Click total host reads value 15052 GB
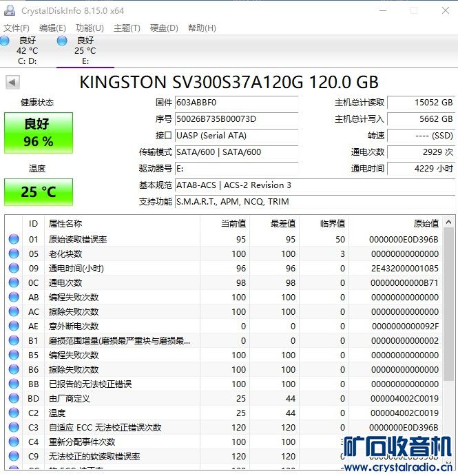Screen dimensions: 458x476 (x=421, y=103)
